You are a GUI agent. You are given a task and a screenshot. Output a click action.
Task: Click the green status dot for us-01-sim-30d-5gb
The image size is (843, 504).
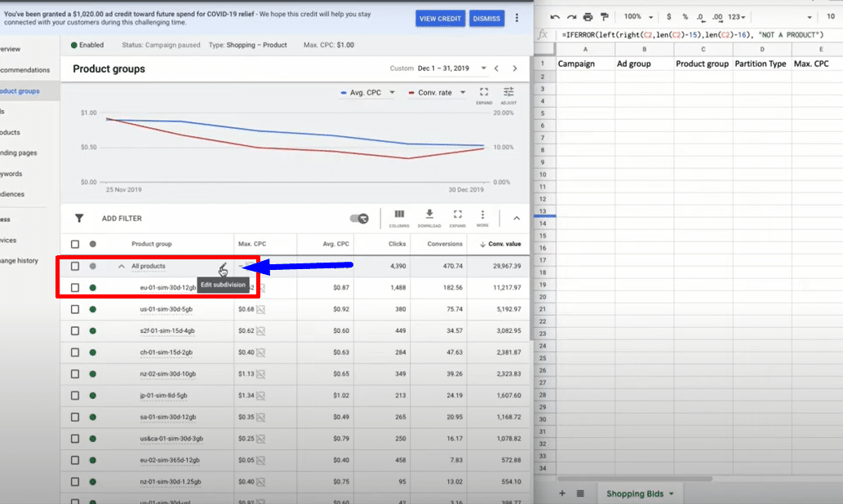tap(93, 309)
